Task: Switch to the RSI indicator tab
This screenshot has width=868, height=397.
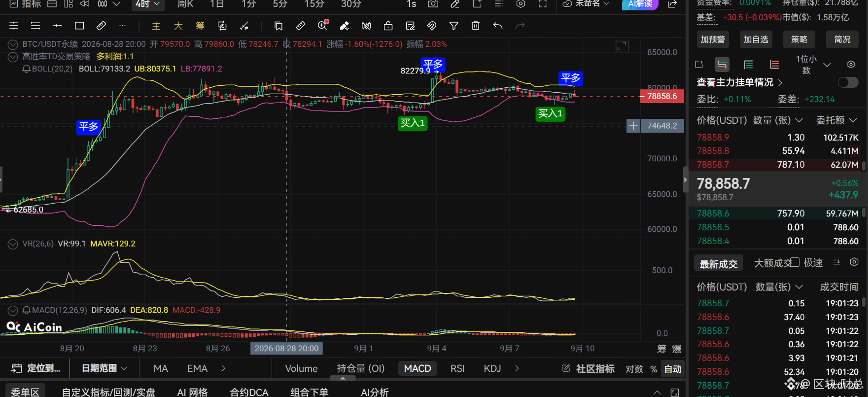Action: point(457,368)
